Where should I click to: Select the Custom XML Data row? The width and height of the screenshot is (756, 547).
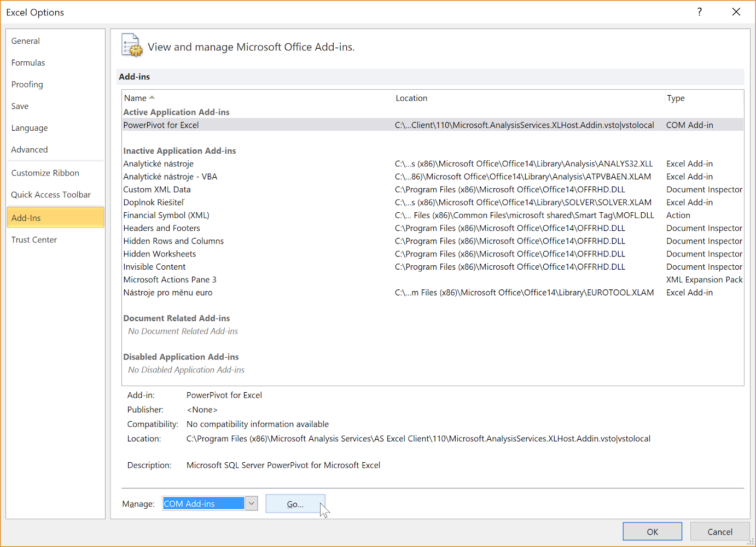click(x=433, y=190)
